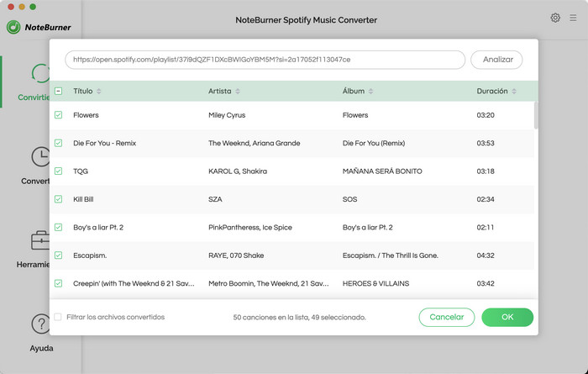This screenshot has width=588, height=374.
Task: Click the Kill Bill song title
Action: (x=83, y=199)
